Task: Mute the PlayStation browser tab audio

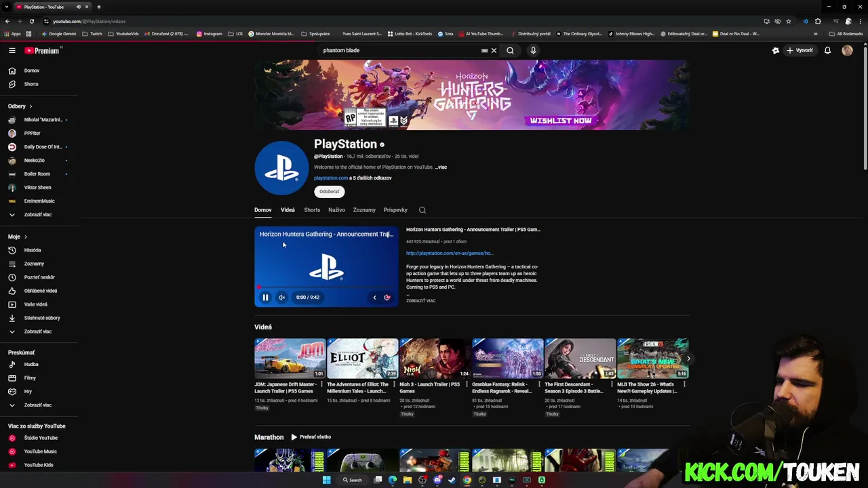Action: [78, 7]
